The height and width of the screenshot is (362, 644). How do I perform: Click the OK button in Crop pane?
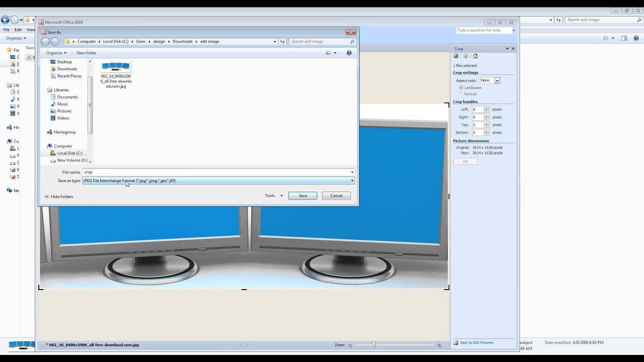click(x=465, y=161)
